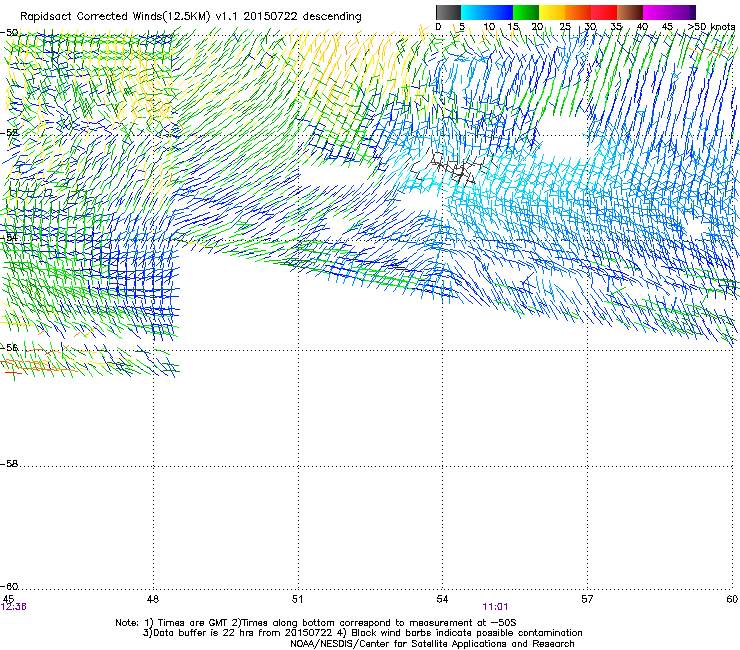Click the magenta-purple 40-50 knots color band

click(x=669, y=12)
